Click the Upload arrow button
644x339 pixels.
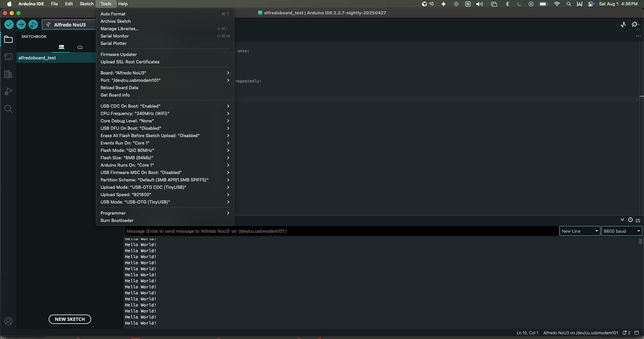point(21,24)
